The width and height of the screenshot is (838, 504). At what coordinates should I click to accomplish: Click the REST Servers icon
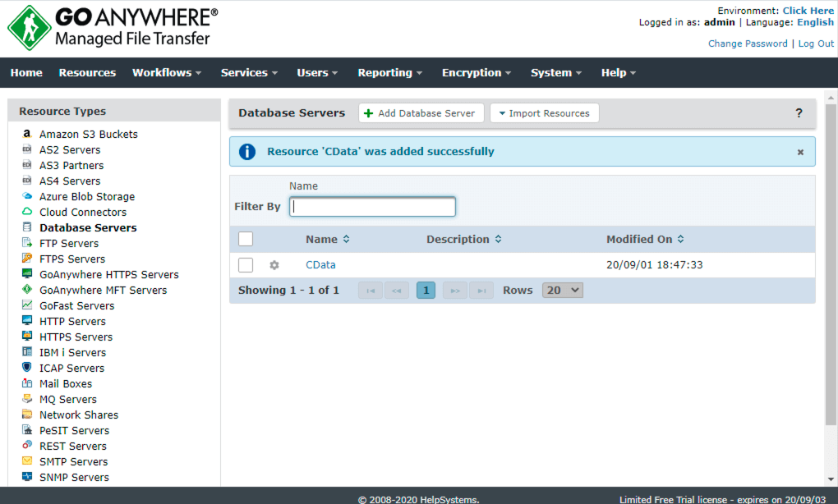27,445
